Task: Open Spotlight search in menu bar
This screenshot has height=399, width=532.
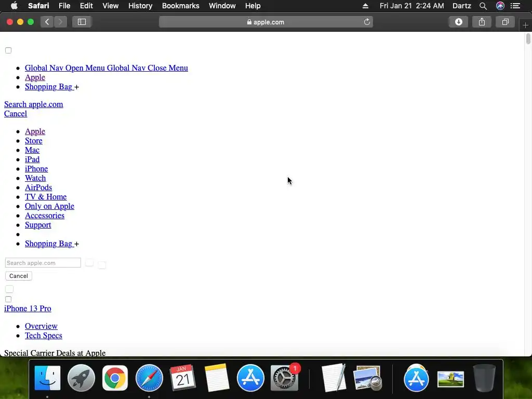Action: (x=483, y=6)
